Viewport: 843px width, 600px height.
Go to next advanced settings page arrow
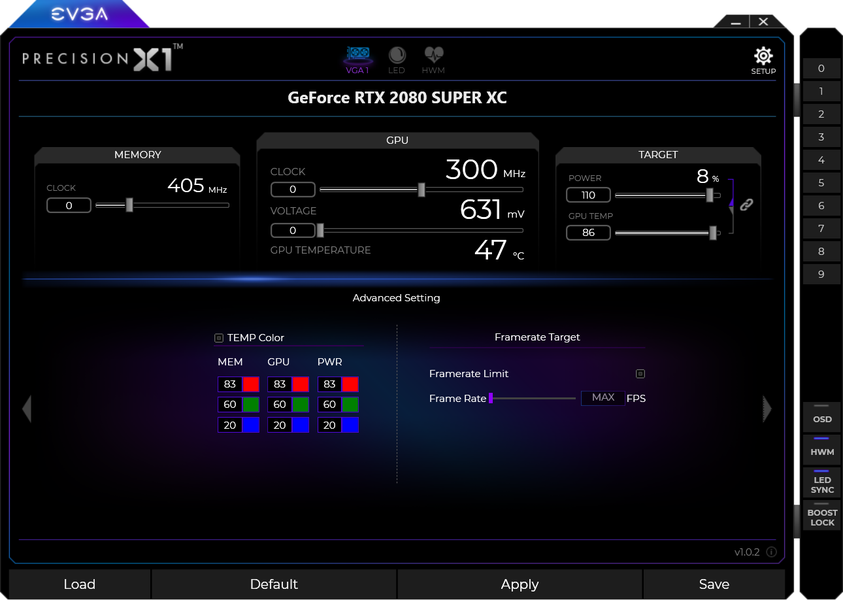tap(767, 409)
